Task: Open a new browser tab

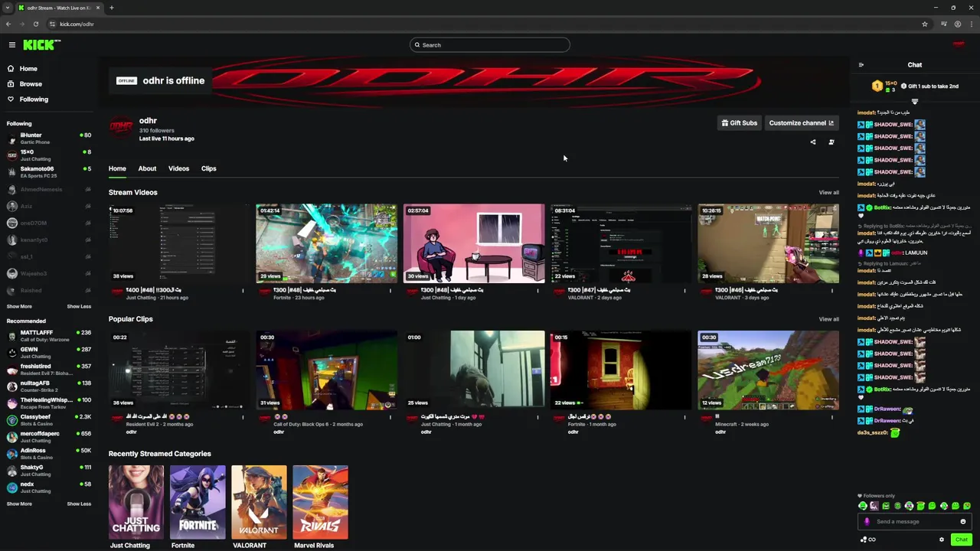Action: click(x=111, y=8)
